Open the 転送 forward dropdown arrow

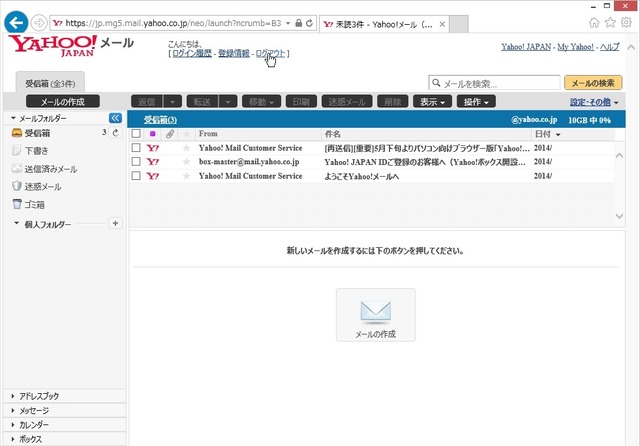(x=228, y=102)
